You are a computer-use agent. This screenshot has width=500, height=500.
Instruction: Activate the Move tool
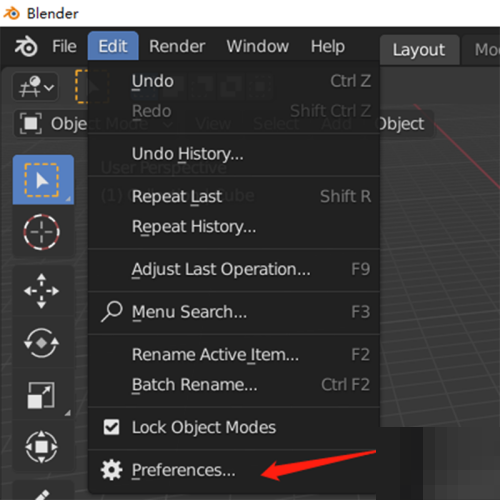point(42,291)
